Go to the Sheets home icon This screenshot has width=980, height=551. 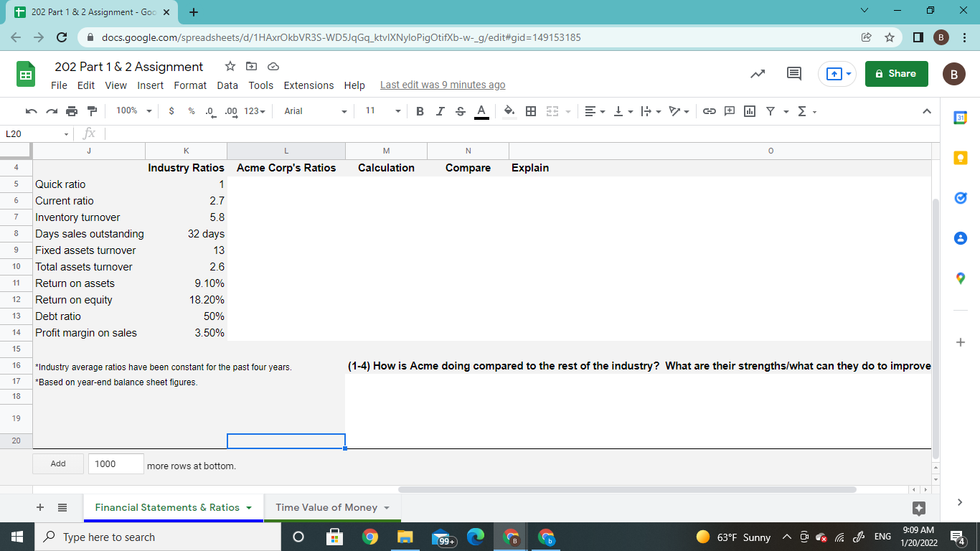pos(25,74)
